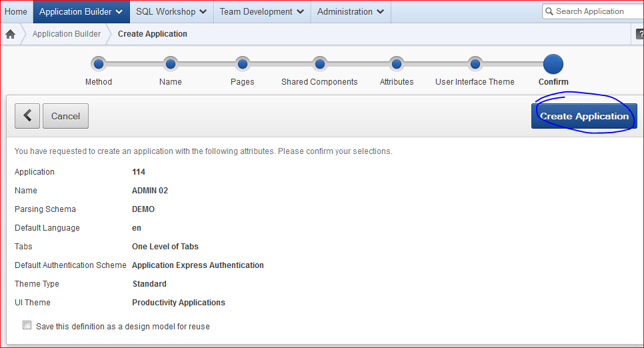
Task: Go to the Attributes wizard step
Action: (x=397, y=64)
